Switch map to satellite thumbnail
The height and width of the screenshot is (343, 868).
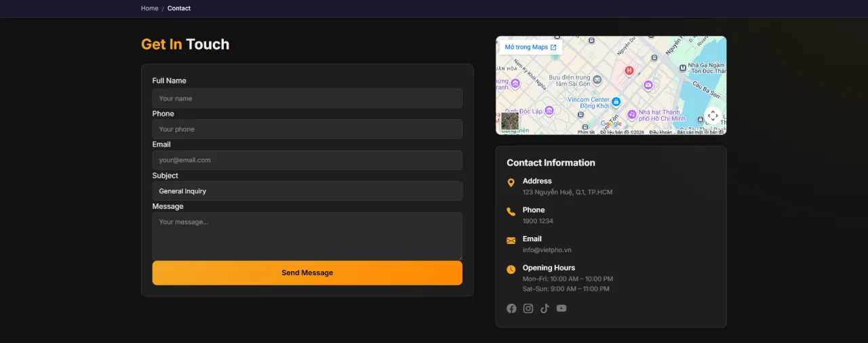coord(510,121)
